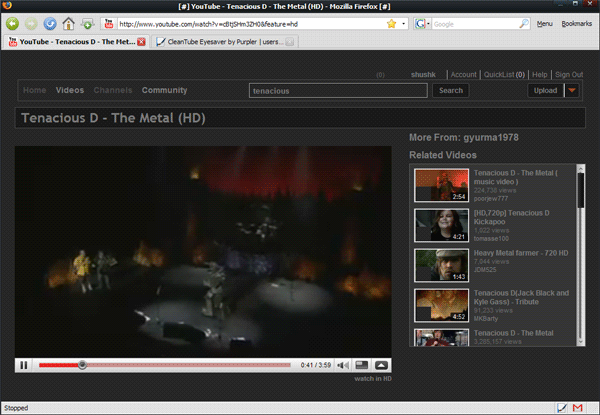
Task: Open thumbnail for The Metal (music video) 2:54
Action: (x=441, y=185)
